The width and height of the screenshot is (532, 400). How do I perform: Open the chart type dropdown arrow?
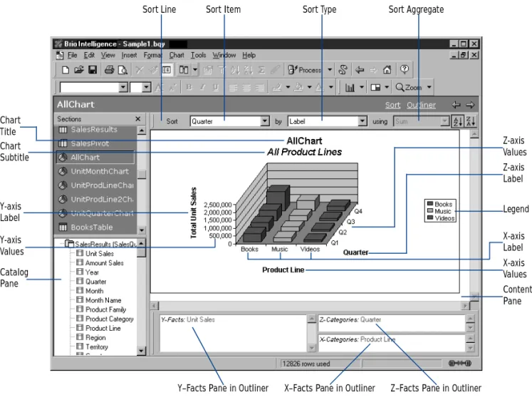pos(362,87)
